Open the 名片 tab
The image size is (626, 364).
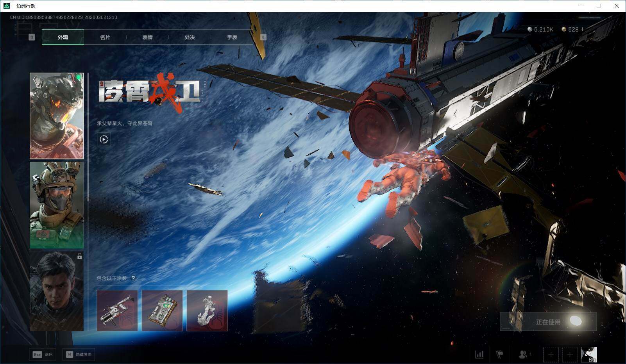(105, 37)
